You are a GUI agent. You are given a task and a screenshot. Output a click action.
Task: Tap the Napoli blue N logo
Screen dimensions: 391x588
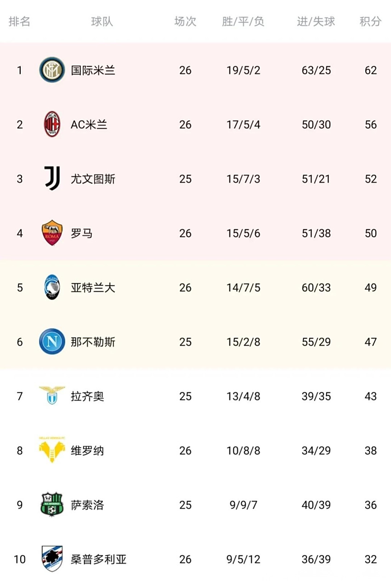(52, 342)
